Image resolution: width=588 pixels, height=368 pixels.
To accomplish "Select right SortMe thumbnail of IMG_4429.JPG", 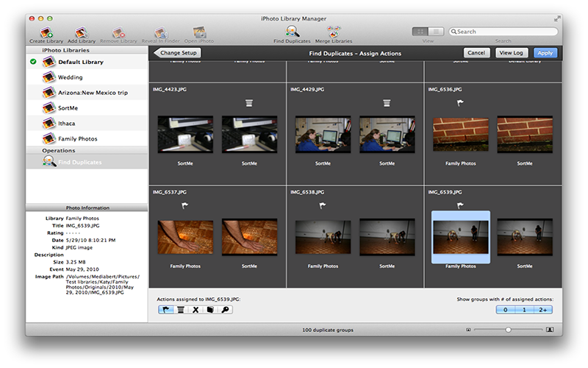I will click(387, 135).
